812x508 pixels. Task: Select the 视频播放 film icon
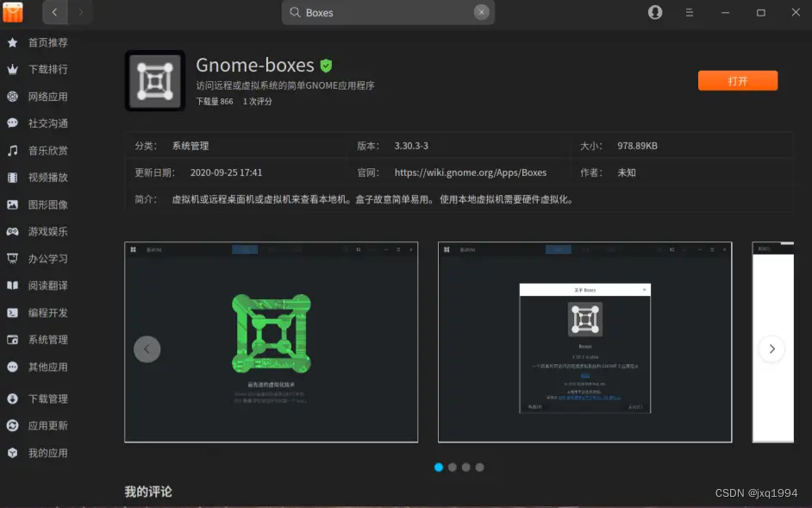point(12,178)
